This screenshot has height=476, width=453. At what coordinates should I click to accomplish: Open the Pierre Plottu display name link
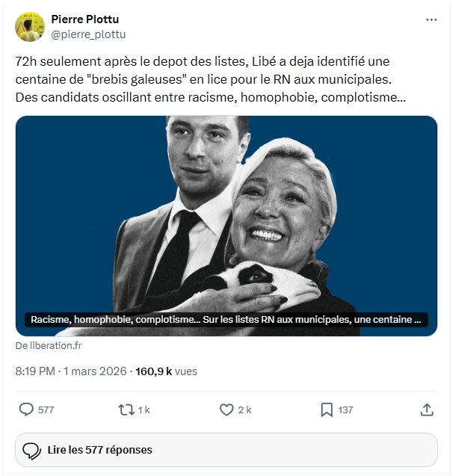coord(84,19)
